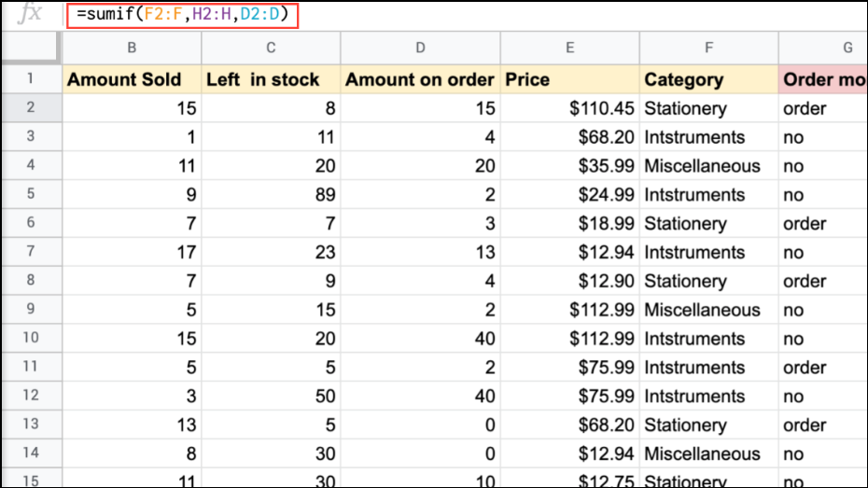Select column F header
The image size is (868, 488).
(x=708, y=49)
